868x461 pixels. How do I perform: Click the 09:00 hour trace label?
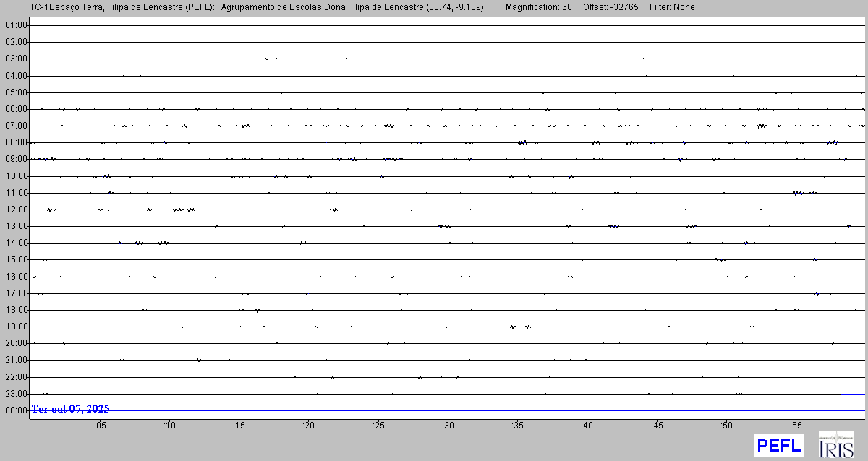click(15, 159)
